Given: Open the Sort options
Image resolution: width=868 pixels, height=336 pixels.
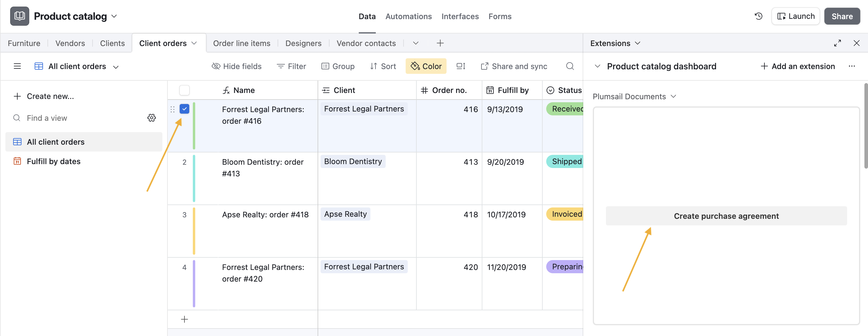Looking at the screenshot, I should tap(383, 66).
